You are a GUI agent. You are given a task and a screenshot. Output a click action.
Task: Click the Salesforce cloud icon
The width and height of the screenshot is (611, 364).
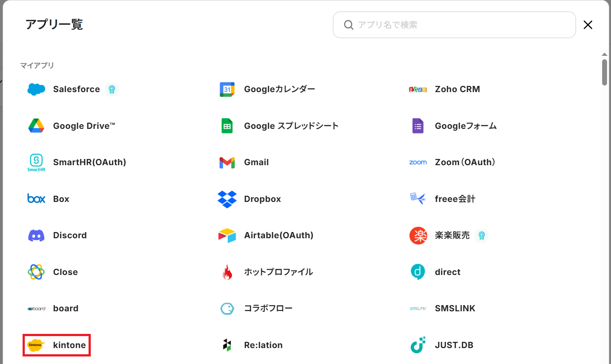tap(36, 89)
